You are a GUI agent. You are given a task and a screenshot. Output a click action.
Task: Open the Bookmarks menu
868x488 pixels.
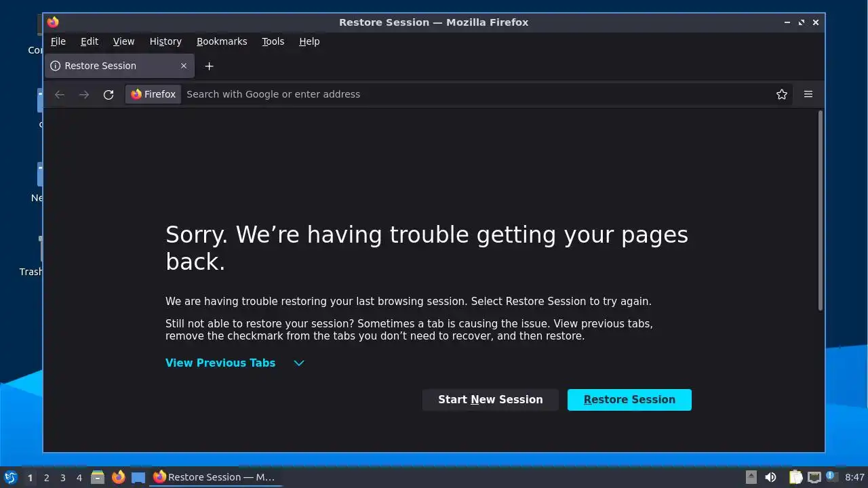(222, 41)
